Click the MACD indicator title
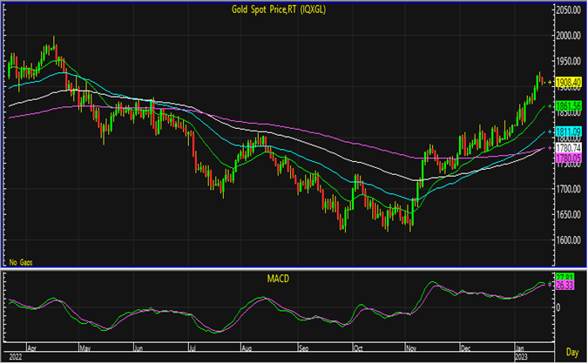588x364 pixels. tap(278, 279)
